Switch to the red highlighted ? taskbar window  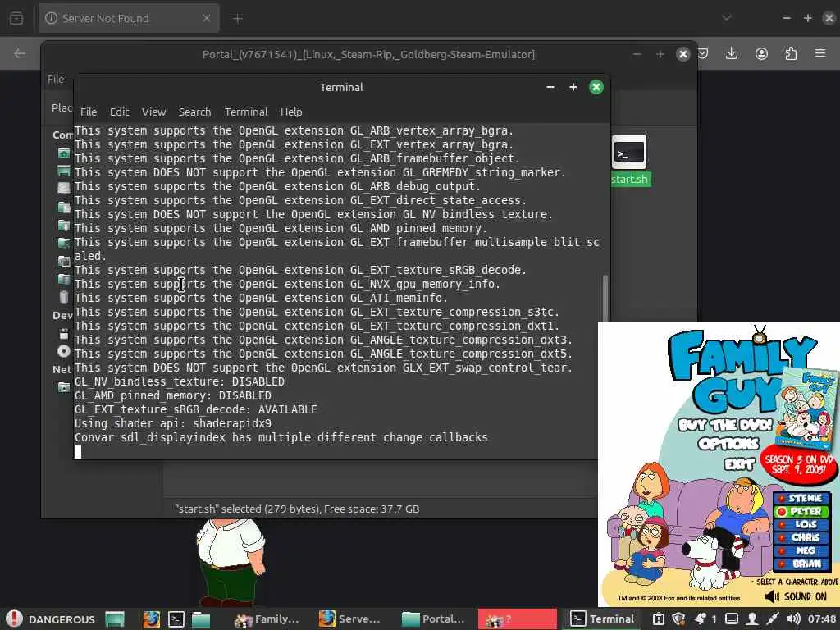tap(517, 619)
